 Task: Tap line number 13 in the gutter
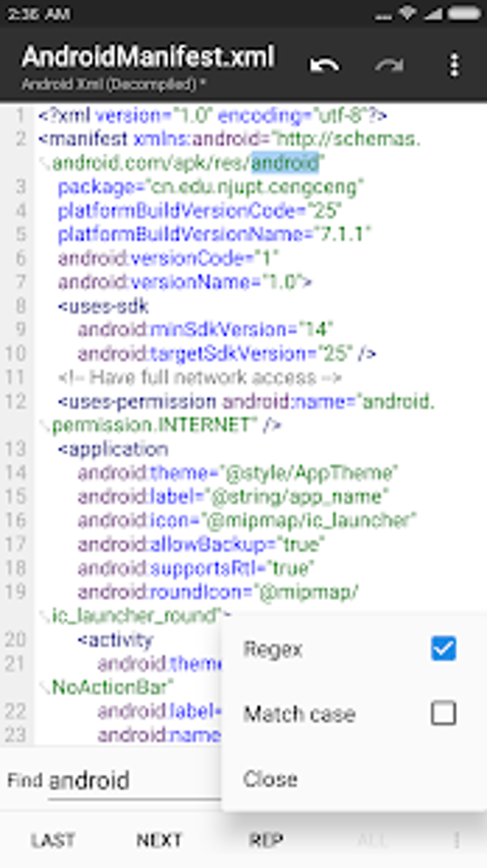click(15, 449)
